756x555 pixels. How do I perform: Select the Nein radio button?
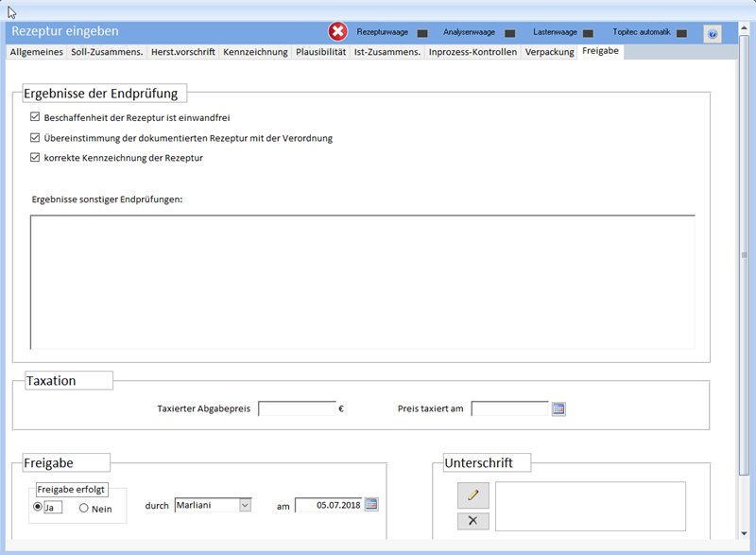[x=84, y=509]
